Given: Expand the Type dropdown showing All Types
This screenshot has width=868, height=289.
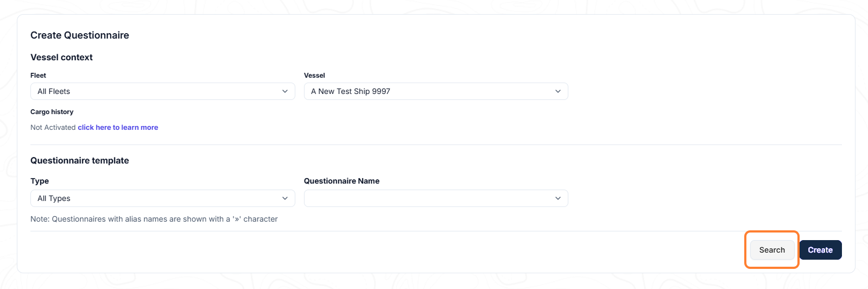Looking at the screenshot, I should point(163,198).
